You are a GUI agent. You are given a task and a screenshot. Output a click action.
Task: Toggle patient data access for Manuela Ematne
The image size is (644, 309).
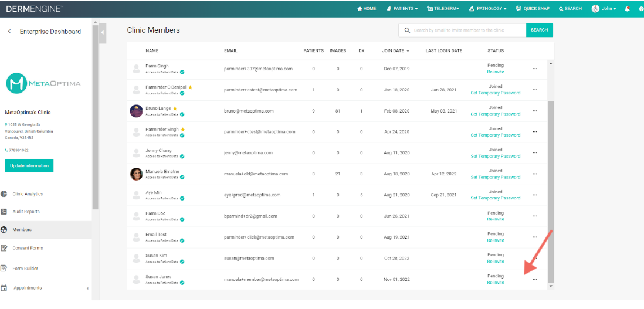pos(182,177)
